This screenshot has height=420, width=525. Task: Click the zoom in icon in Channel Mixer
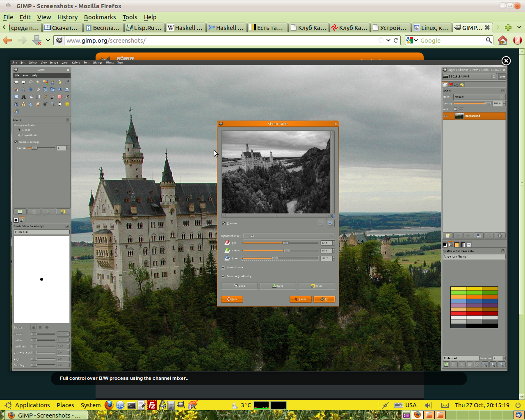(x=330, y=223)
